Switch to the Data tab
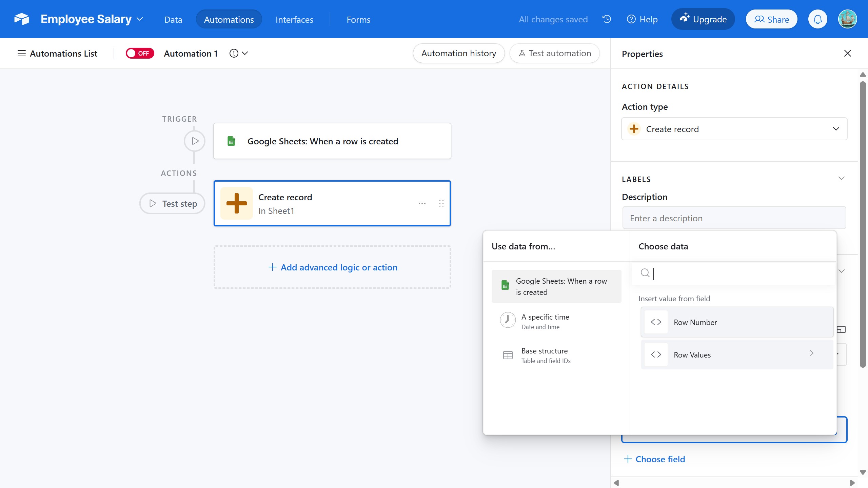Viewport: 868px width, 488px height. [173, 19]
